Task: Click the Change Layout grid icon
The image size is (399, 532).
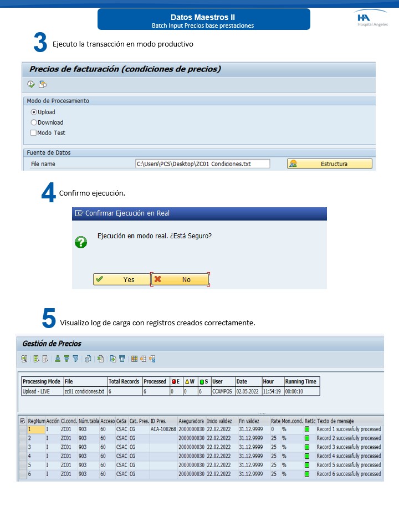Action: tap(134, 359)
